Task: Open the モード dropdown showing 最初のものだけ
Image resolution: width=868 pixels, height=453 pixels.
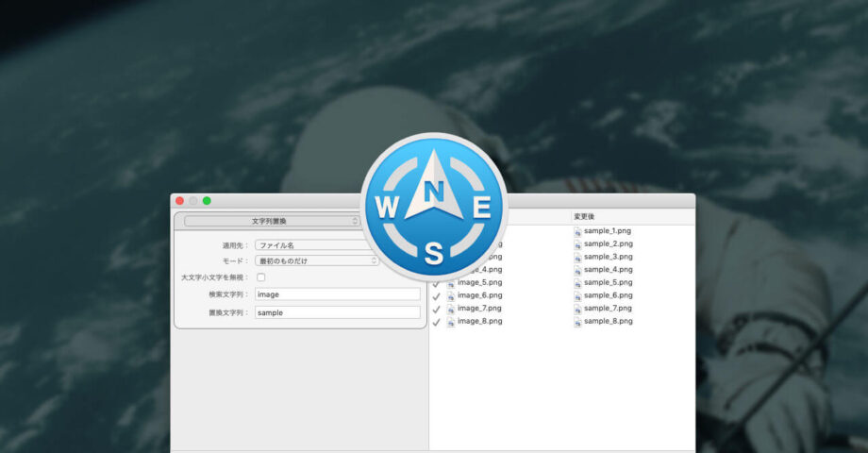Action: tap(316, 260)
